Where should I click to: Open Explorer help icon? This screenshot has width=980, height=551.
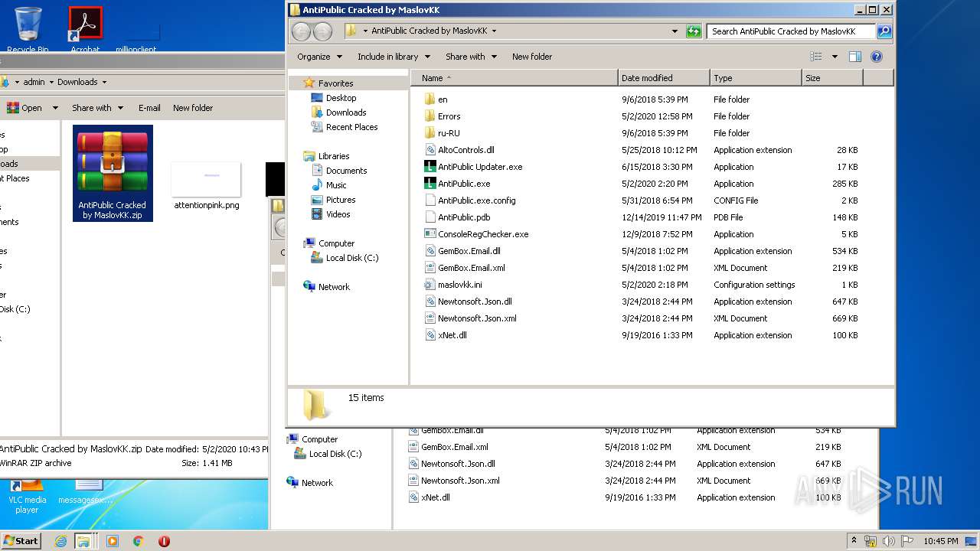coord(877,57)
